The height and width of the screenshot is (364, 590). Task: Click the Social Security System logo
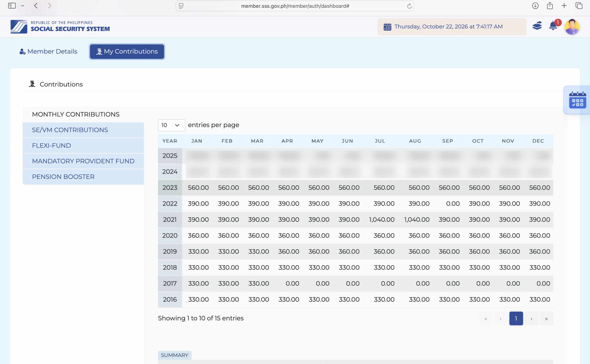click(60, 26)
